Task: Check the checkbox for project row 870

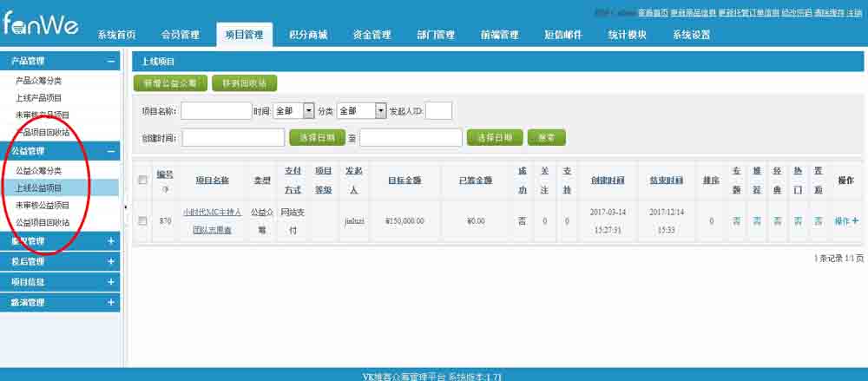Action: coord(142,221)
